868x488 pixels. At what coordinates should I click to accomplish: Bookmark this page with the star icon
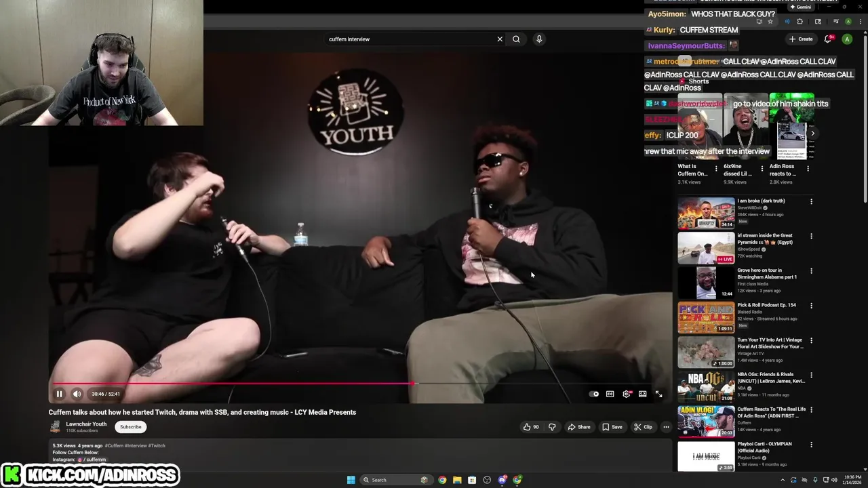[770, 22]
